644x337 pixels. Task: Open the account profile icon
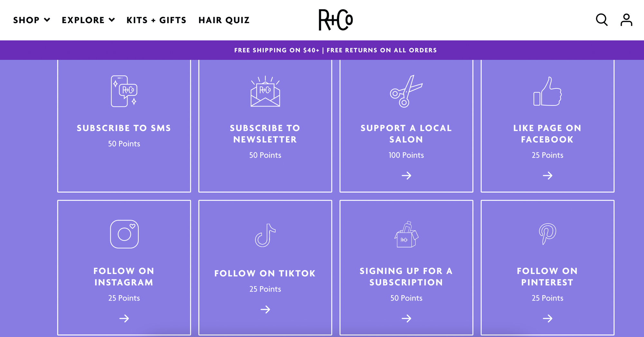(627, 20)
